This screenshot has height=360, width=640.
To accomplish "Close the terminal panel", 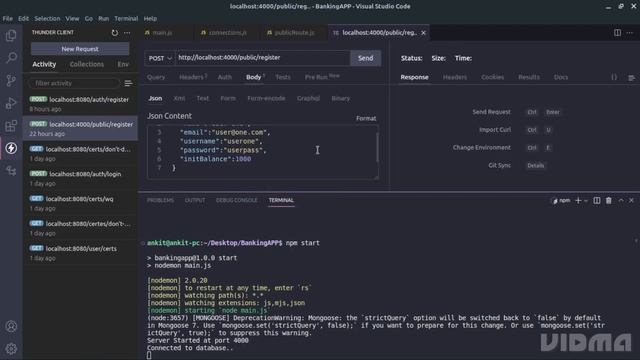I will pyautogui.click(x=631, y=200).
